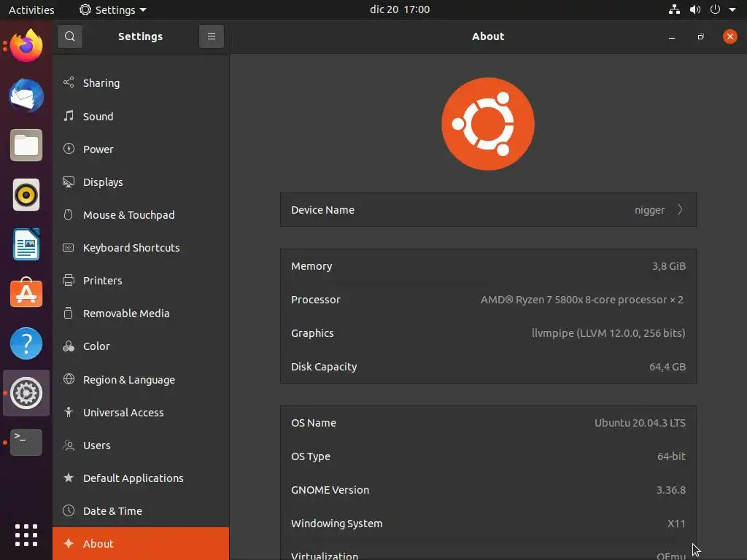This screenshot has width=747, height=560.
Task: Open Activities overview
Action: coord(31,9)
